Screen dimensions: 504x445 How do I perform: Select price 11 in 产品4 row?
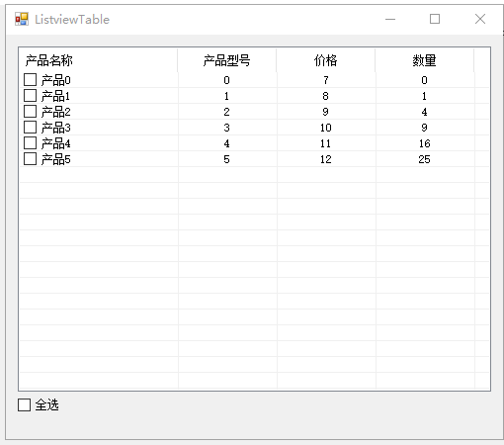point(326,143)
